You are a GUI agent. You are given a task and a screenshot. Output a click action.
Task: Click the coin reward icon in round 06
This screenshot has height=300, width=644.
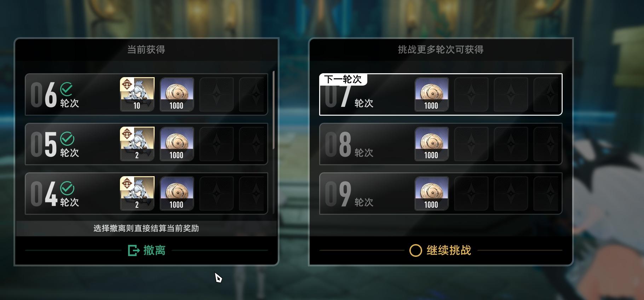[177, 94]
